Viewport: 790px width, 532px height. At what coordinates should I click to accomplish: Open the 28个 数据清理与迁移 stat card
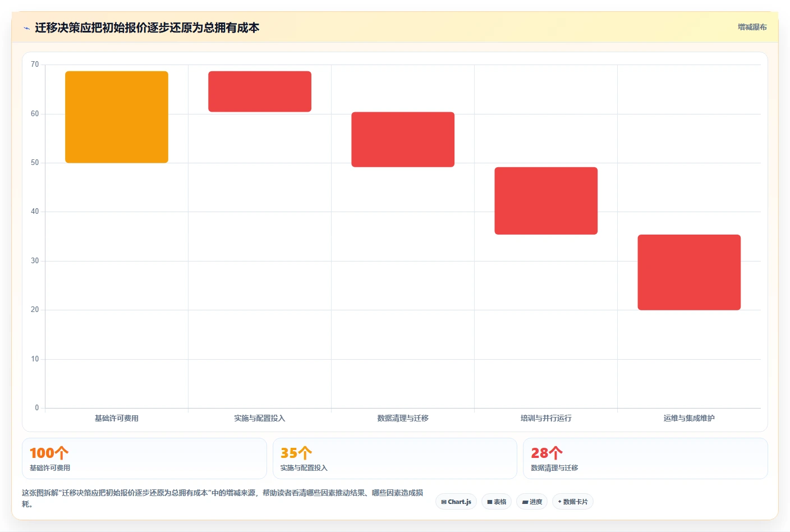point(645,458)
